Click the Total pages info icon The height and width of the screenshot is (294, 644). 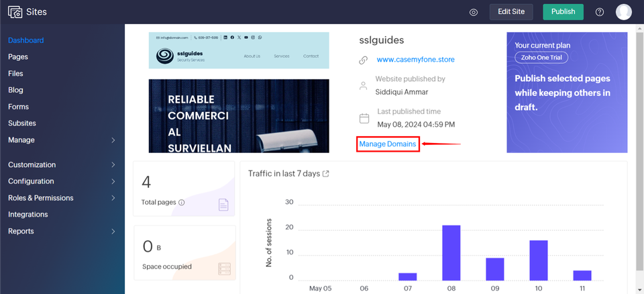(182, 202)
